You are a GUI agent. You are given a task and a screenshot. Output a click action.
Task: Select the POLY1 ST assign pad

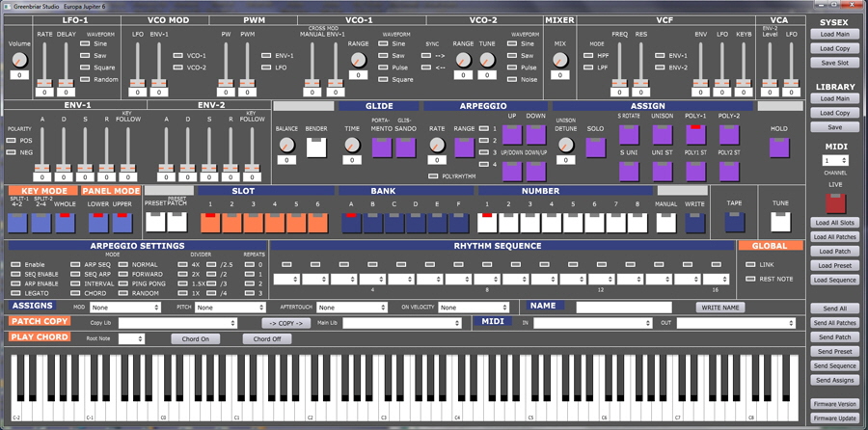[695, 171]
